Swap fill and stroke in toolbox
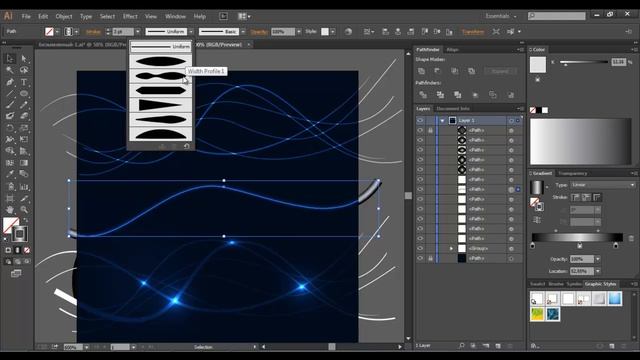 click(25, 220)
